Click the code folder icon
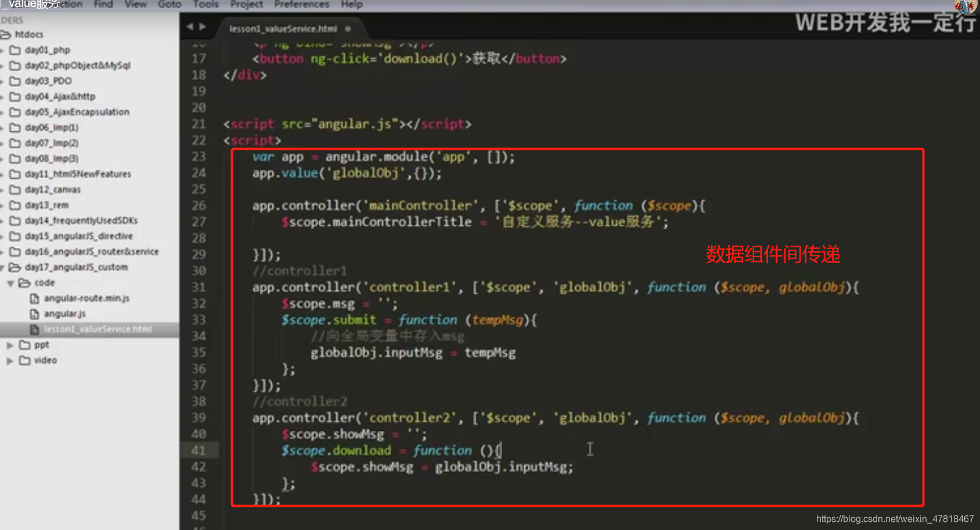Viewport: 980px width, 530px height. [x=24, y=283]
